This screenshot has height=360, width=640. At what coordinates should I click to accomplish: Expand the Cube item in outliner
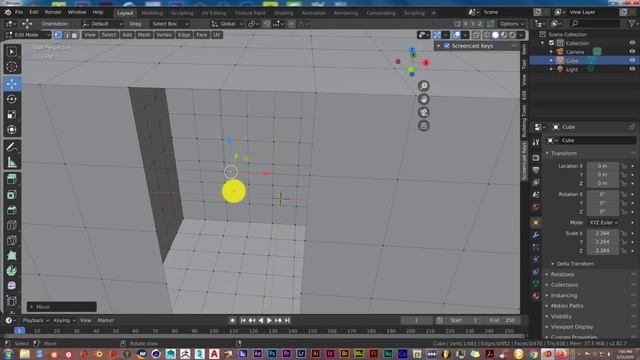point(551,60)
